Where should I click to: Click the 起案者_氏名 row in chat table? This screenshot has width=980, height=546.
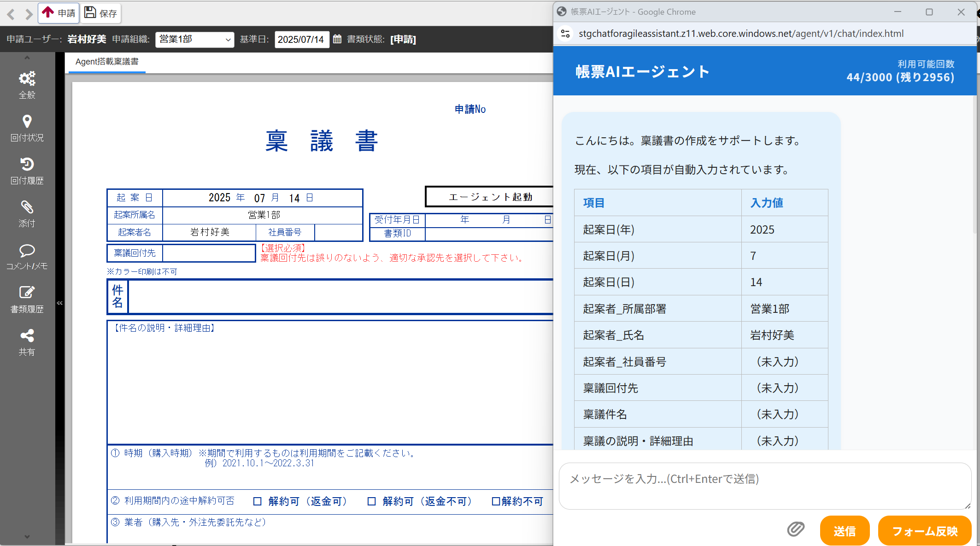pyautogui.click(x=701, y=335)
